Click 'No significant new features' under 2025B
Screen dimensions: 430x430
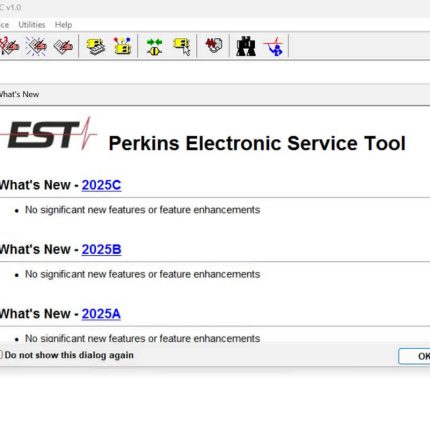(142, 274)
